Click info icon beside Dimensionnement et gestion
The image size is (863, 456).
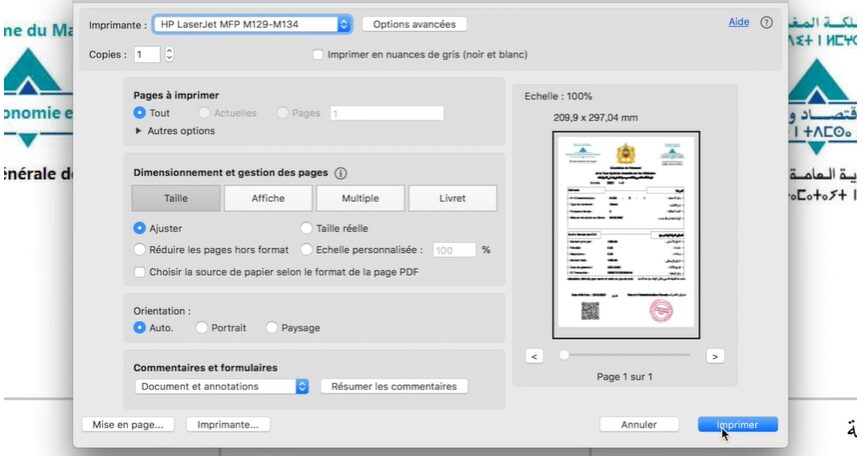click(341, 173)
